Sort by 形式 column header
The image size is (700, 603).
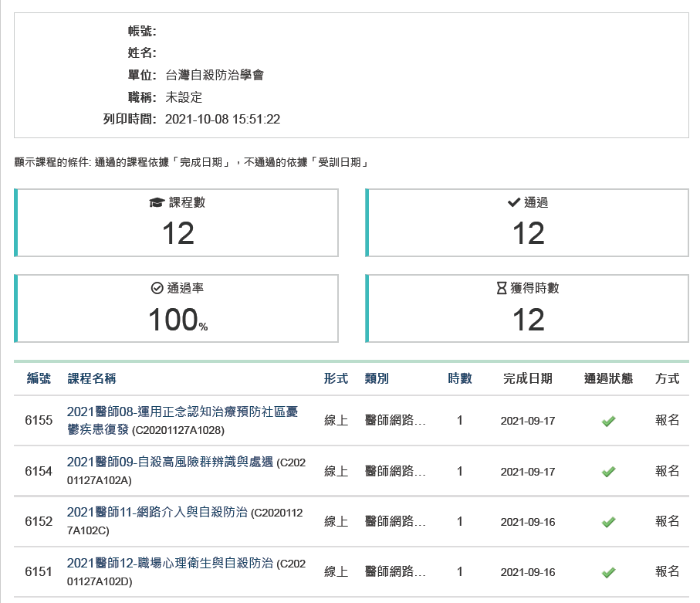point(336,378)
